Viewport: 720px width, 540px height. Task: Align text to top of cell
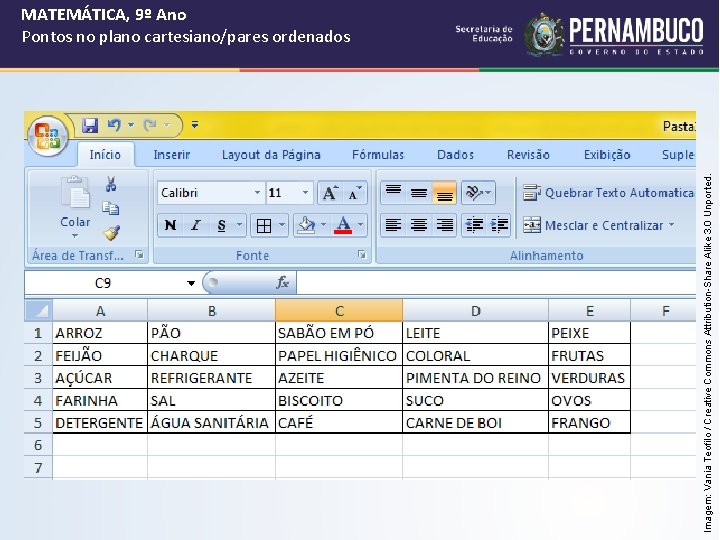pyautogui.click(x=393, y=192)
